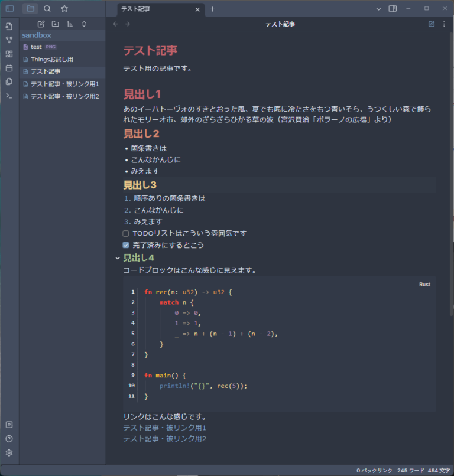The height and width of the screenshot is (476, 454).
Task: Show favorites via the star icon
Action: click(64, 9)
